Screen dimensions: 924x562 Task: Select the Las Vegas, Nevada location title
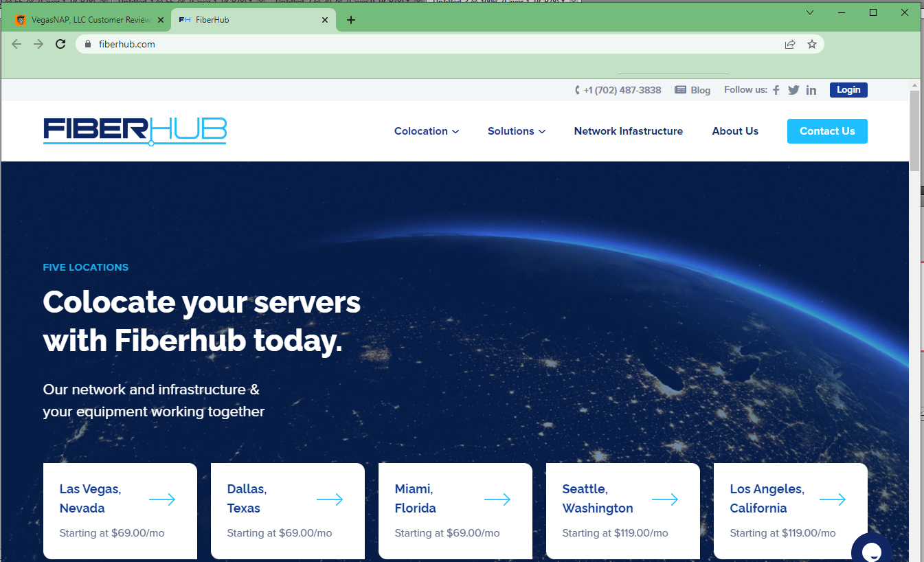[90, 499]
